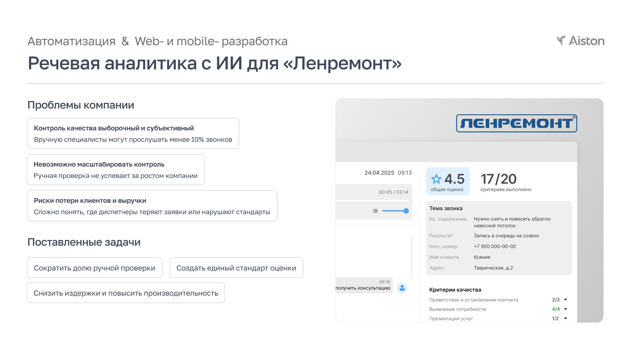Expand Презентация услуг criterion arrow
The image size is (644, 362).
566,318
